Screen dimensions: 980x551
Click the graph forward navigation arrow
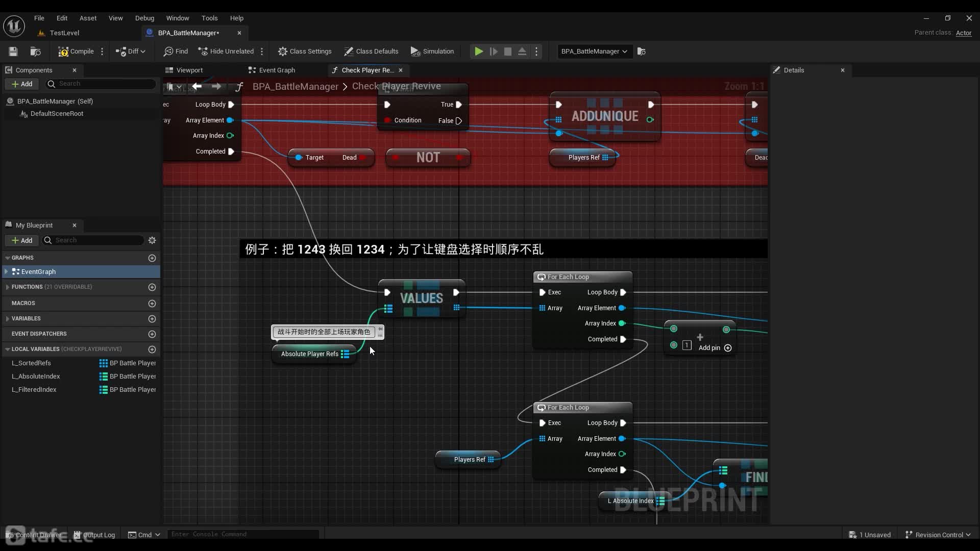pyautogui.click(x=216, y=86)
